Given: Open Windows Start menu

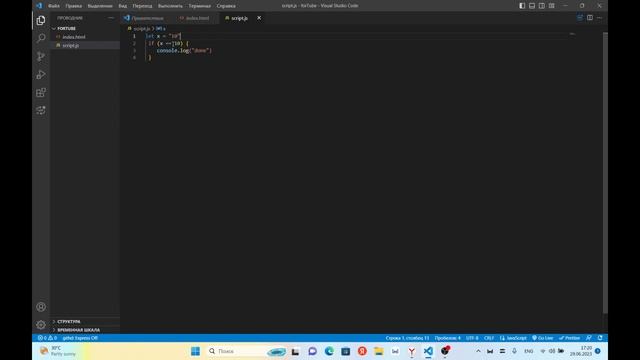Looking at the screenshot, I should click(x=196, y=351).
